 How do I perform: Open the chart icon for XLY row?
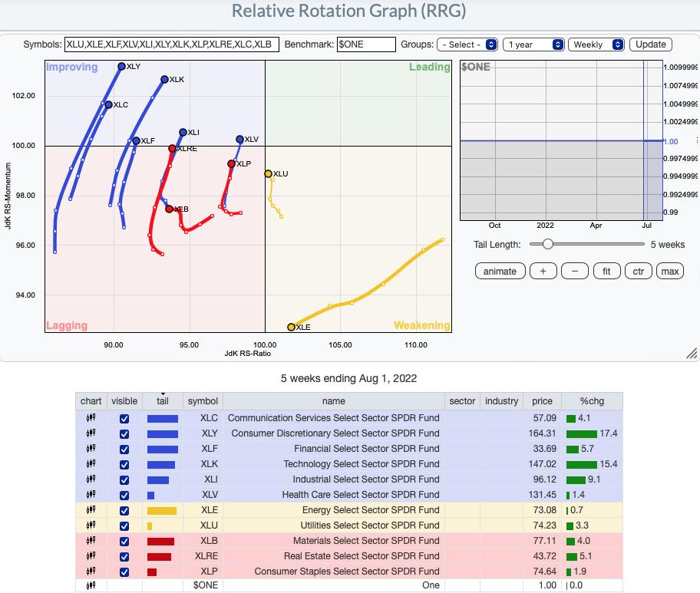(91, 433)
